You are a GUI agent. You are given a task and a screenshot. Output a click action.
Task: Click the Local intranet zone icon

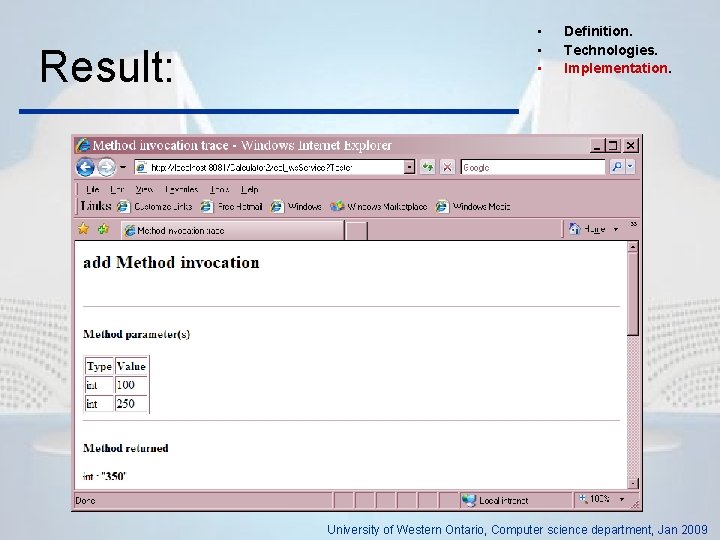(469, 500)
